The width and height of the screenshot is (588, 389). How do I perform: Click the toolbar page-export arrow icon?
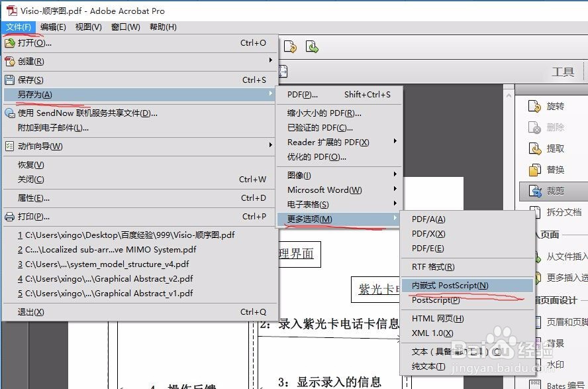(x=290, y=47)
